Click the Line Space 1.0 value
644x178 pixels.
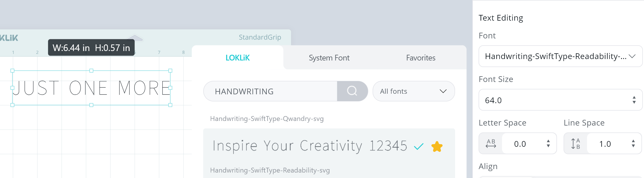pyautogui.click(x=605, y=144)
